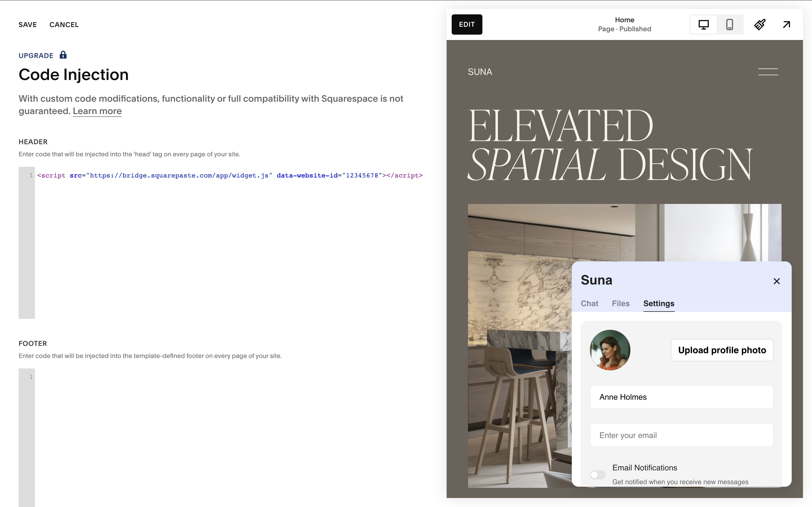Switch to mobile preview mode
Image resolution: width=812 pixels, height=507 pixels.
(x=729, y=25)
